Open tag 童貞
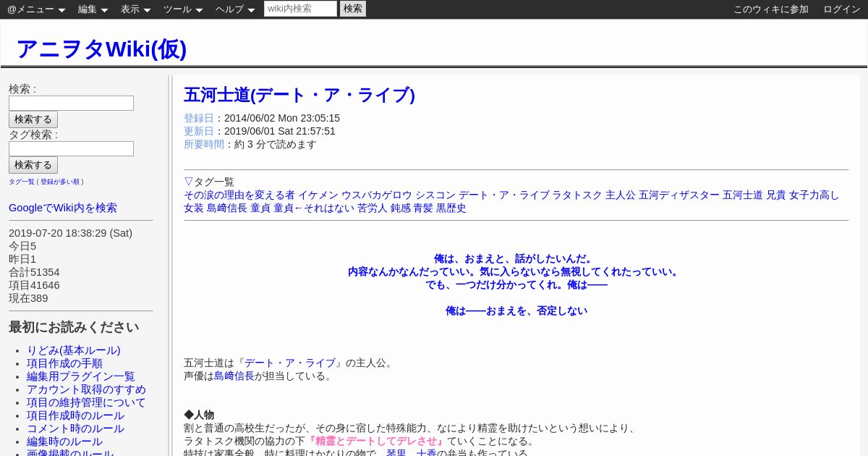The image size is (868, 456). click(260, 208)
